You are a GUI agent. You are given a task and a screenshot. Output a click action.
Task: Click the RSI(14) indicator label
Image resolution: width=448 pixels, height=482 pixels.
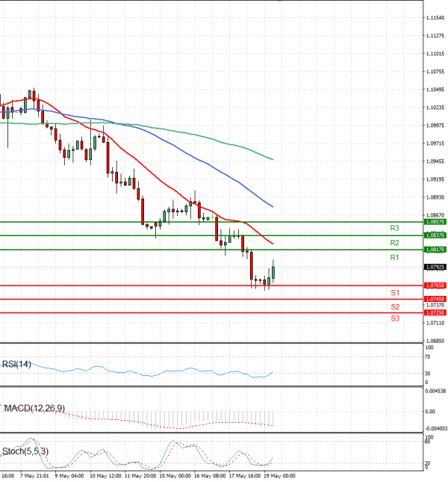click(x=16, y=364)
